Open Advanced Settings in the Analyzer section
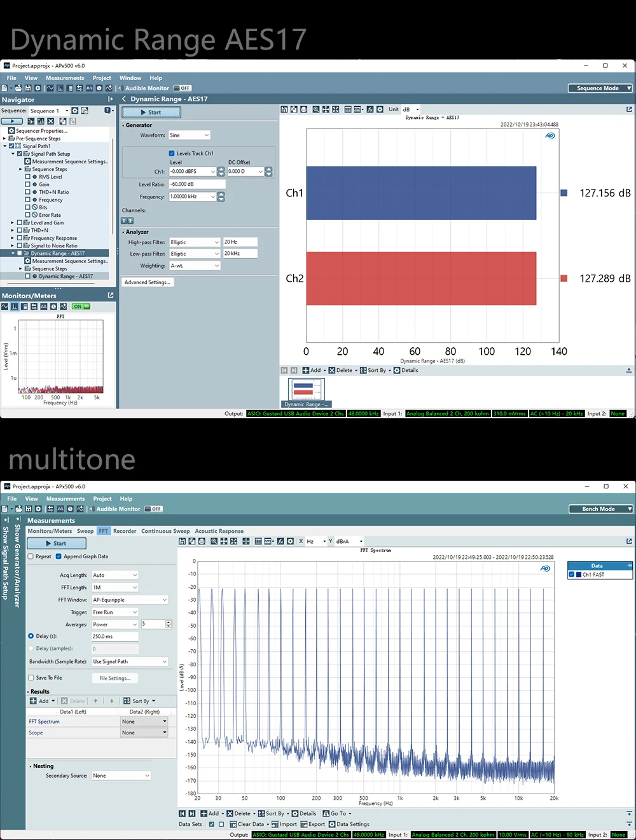The width and height of the screenshot is (636, 840). [148, 282]
